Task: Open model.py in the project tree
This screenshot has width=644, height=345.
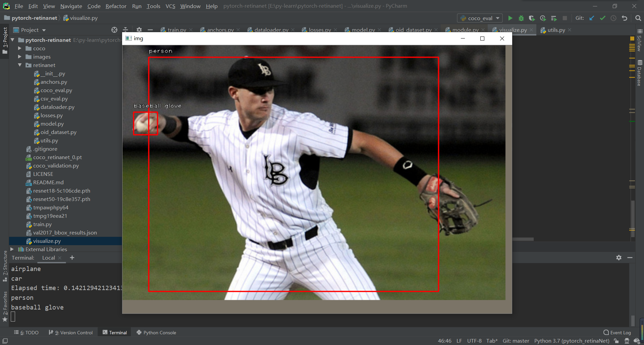Action: 52,124
